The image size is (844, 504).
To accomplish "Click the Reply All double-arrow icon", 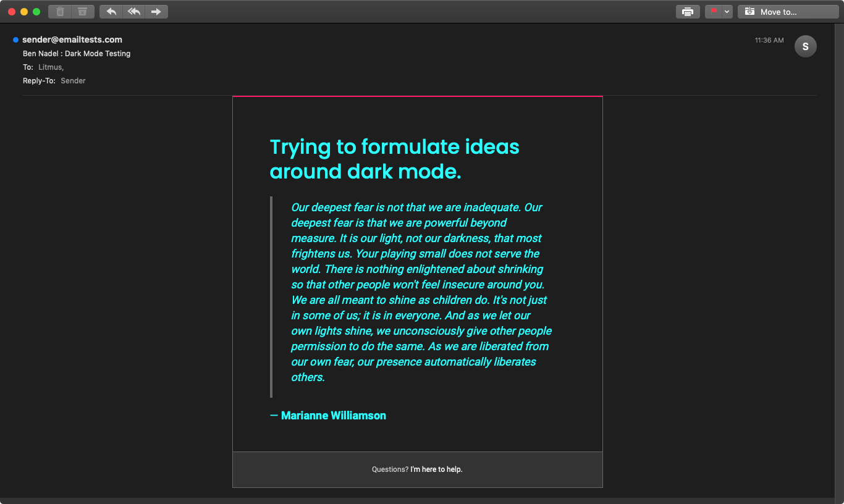I will click(134, 12).
